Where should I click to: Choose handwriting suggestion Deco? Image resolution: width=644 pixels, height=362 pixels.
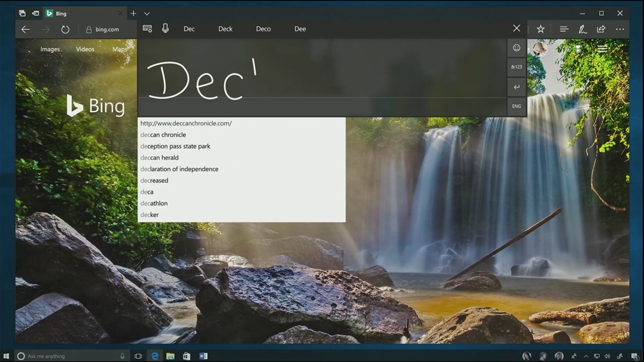pos(263,29)
